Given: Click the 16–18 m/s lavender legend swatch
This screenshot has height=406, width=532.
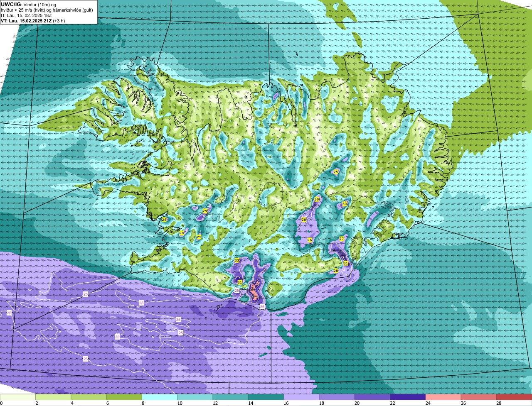Looking at the screenshot, I should point(301,397).
